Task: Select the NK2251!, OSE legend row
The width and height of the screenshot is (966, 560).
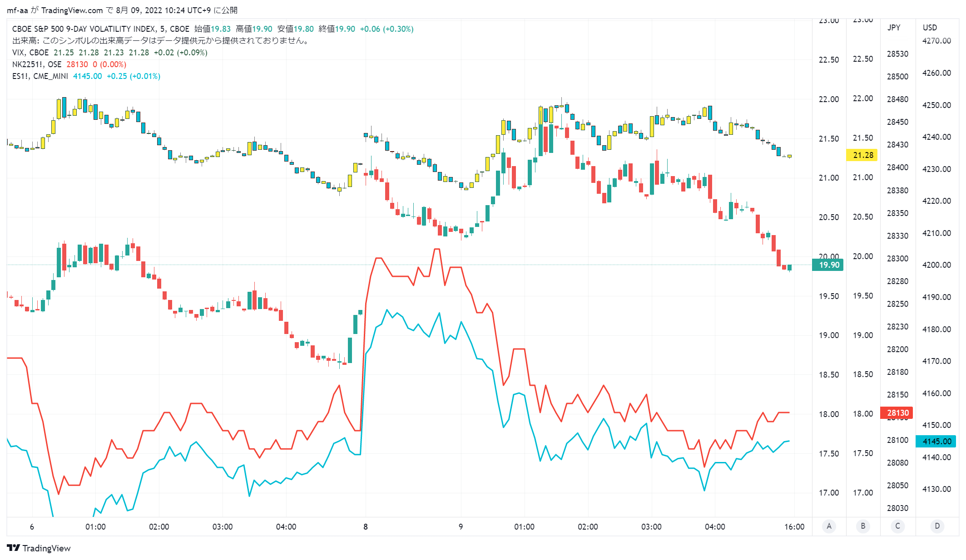Action: (x=69, y=64)
